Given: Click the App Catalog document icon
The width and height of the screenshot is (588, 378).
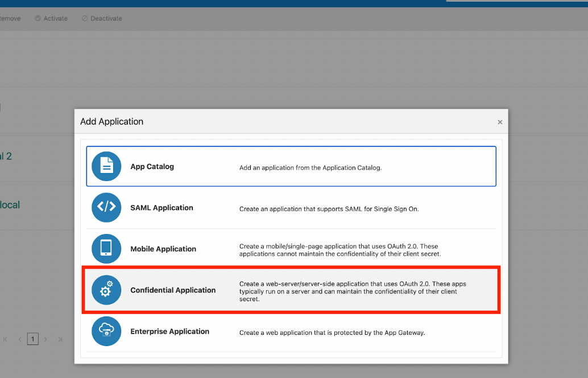Looking at the screenshot, I should point(106,166).
